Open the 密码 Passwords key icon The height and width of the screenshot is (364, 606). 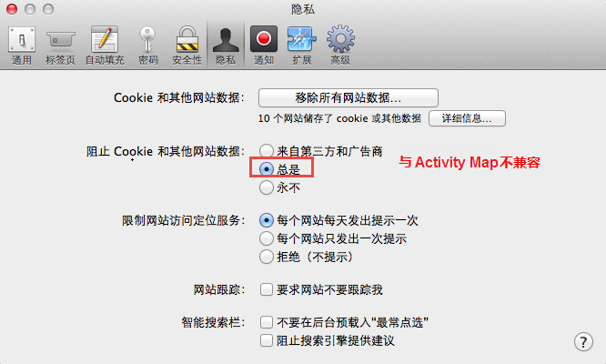pyautogui.click(x=148, y=45)
